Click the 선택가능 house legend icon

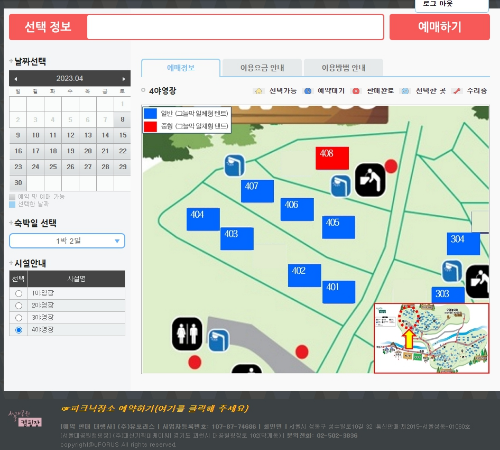pos(258,91)
